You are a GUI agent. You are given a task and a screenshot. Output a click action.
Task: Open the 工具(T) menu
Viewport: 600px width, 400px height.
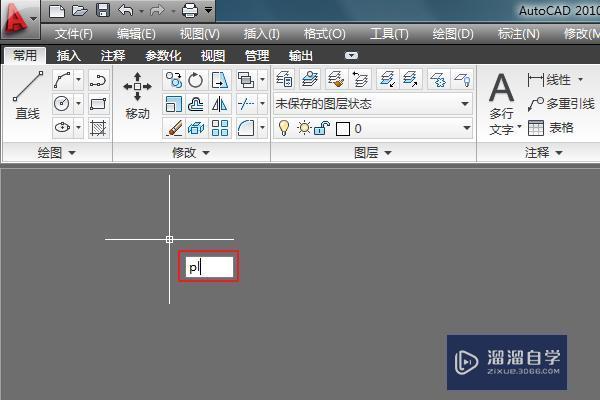(x=389, y=34)
